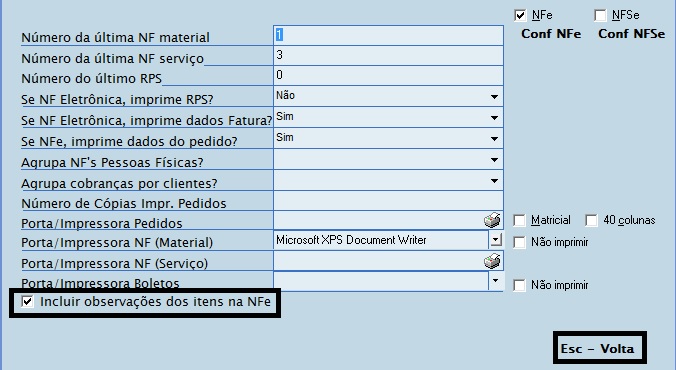Click the Conf NFe button
This screenshot has width=676, height=370.
[x=551, y=34]
